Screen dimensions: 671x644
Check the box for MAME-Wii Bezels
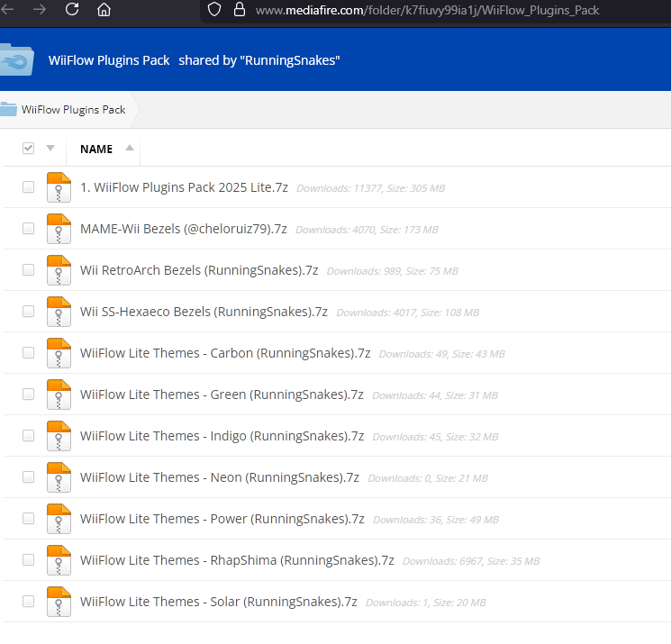(x=28, y=229)
